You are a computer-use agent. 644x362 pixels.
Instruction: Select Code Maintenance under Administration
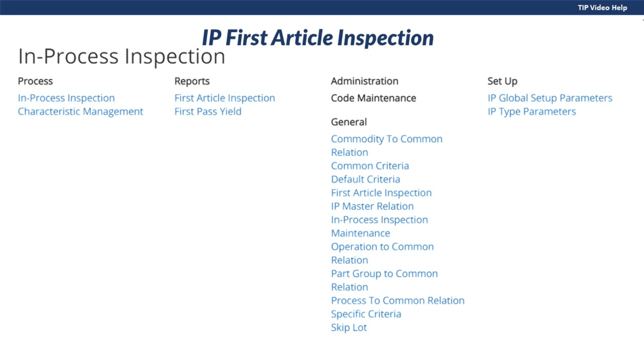373,98
